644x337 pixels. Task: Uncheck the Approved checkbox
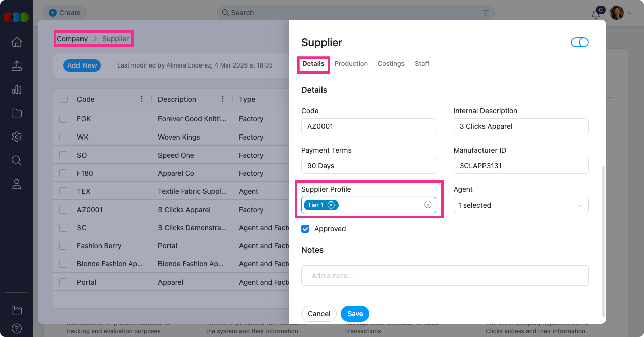[x=305, y=229]
